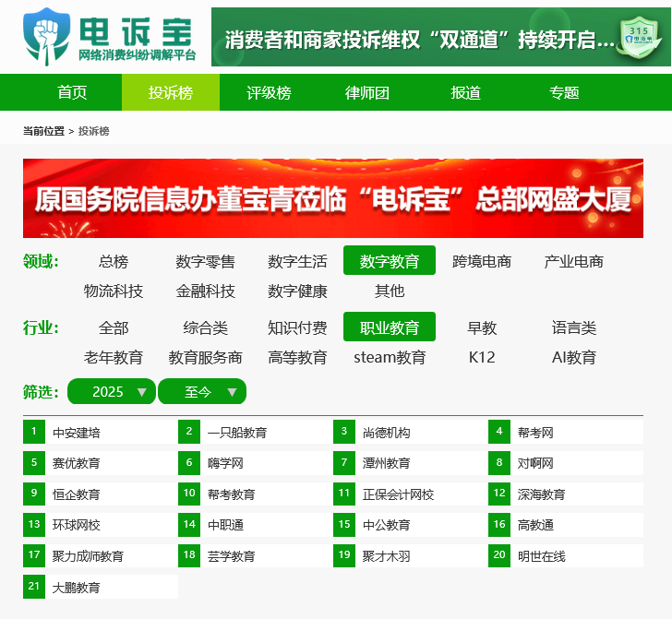The width and height of the screenshot is (672, 619).
Task: Select the 数字生活 domain filter
Action: coord(297,261)
